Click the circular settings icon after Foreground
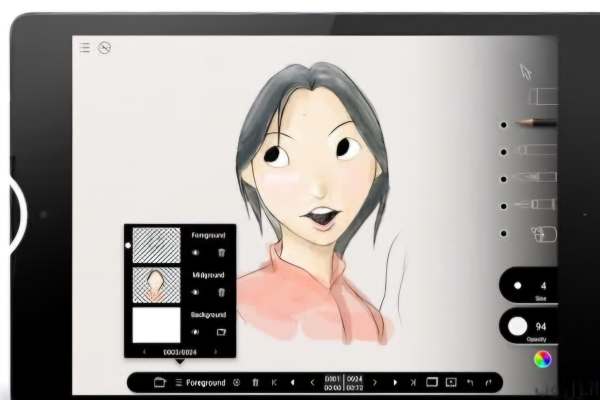This screenshot has width=600, height=400. tap(236, 382)
